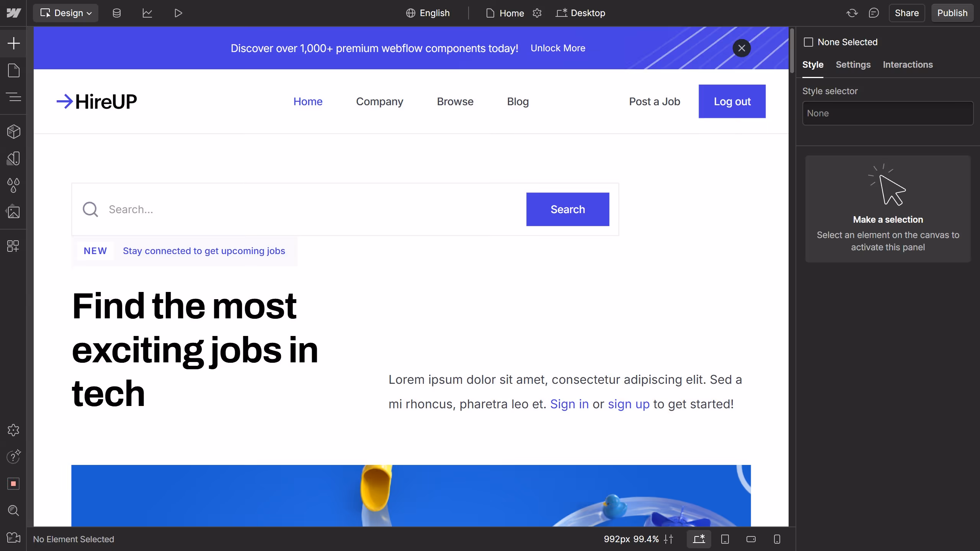Switch to the Settings tab

tap(853, 65)
